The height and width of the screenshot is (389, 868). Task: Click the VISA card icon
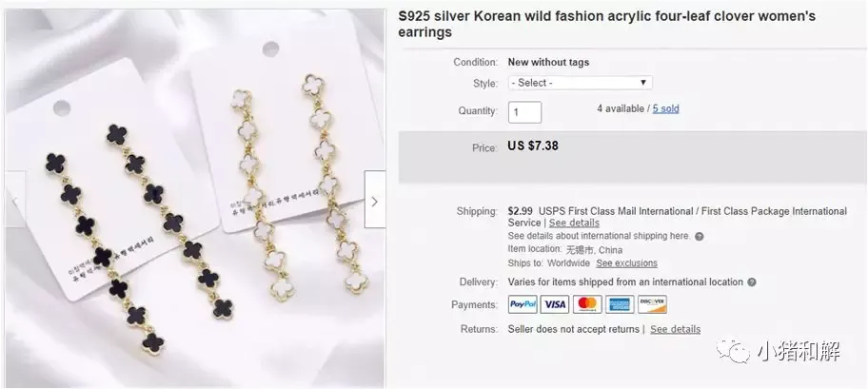(x=555, y=304)
